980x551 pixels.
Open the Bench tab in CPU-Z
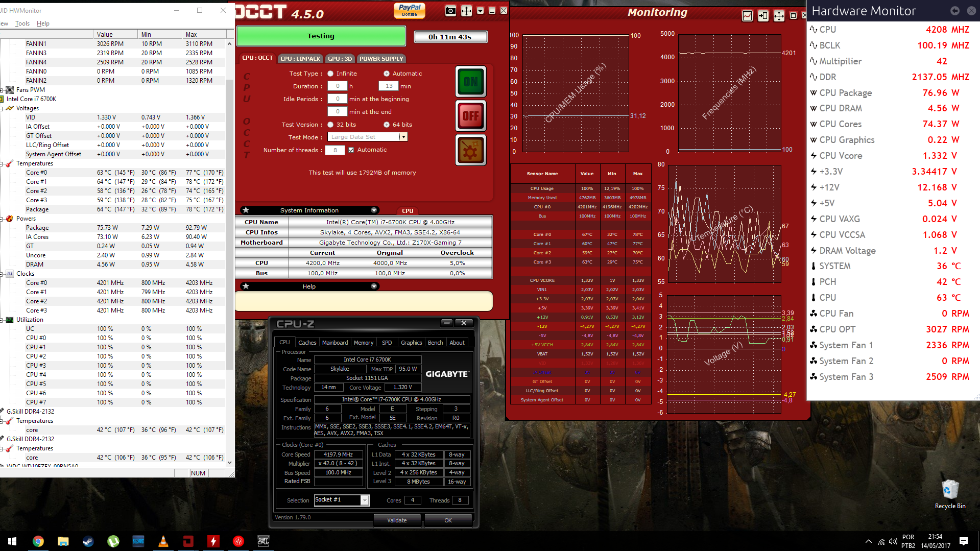pyautogui.click(x=435, y=343)
